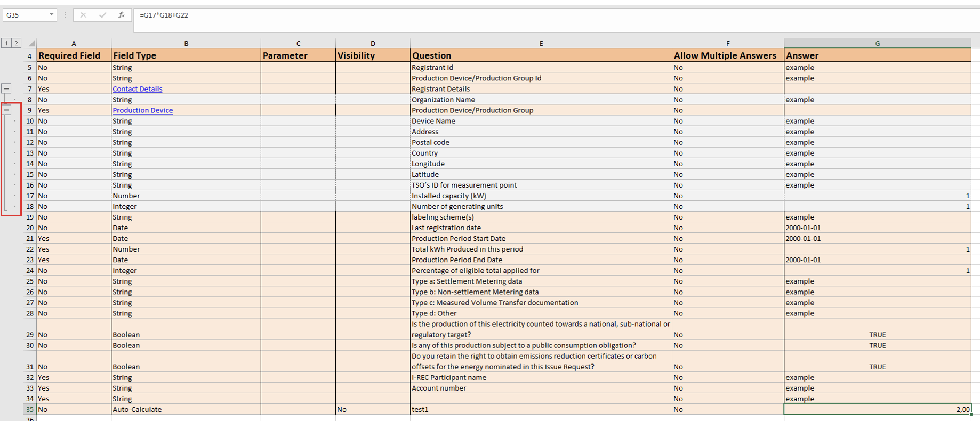
Task: Show outline level 1 rows
Action: pyautogui.click(x=6, y=43)
